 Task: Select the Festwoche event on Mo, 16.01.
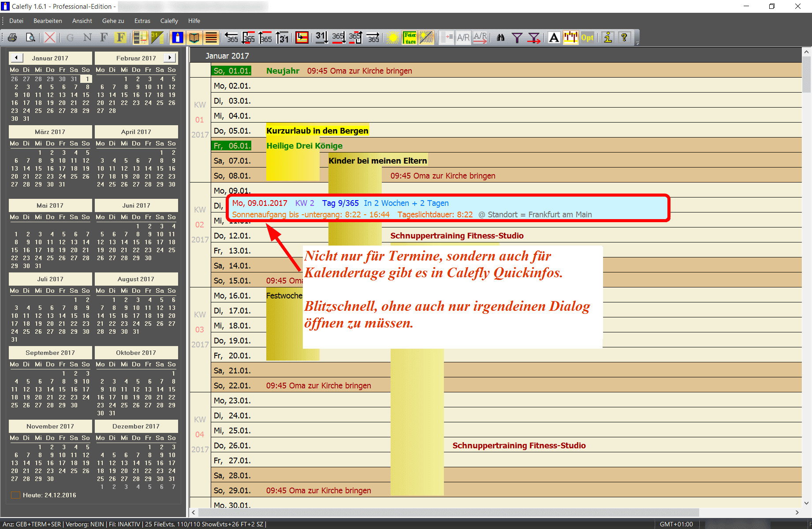(284, 296)
